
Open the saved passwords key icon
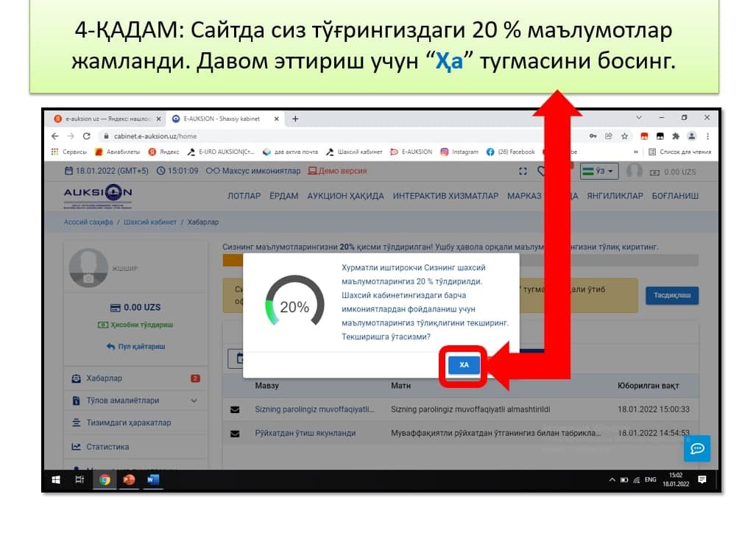tap(593, 136)
